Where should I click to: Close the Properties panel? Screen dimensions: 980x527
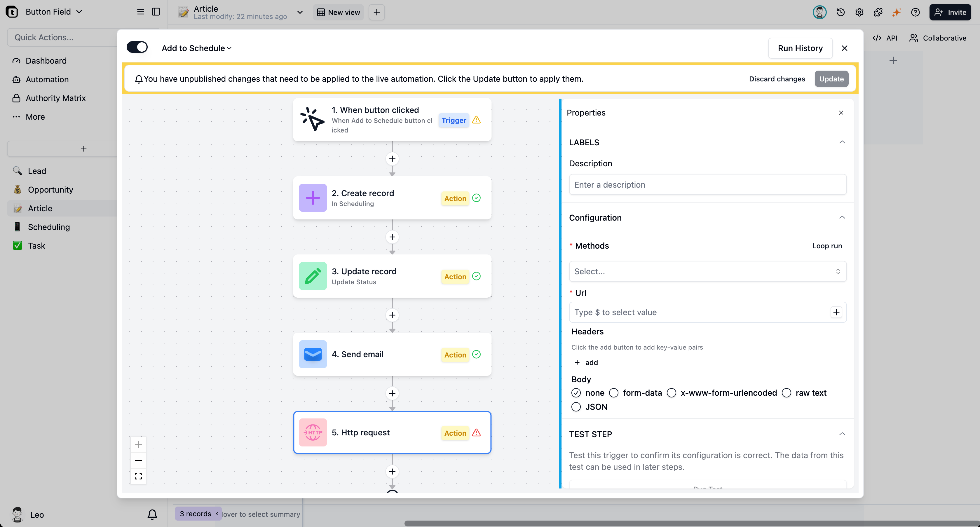coord(841,113)
